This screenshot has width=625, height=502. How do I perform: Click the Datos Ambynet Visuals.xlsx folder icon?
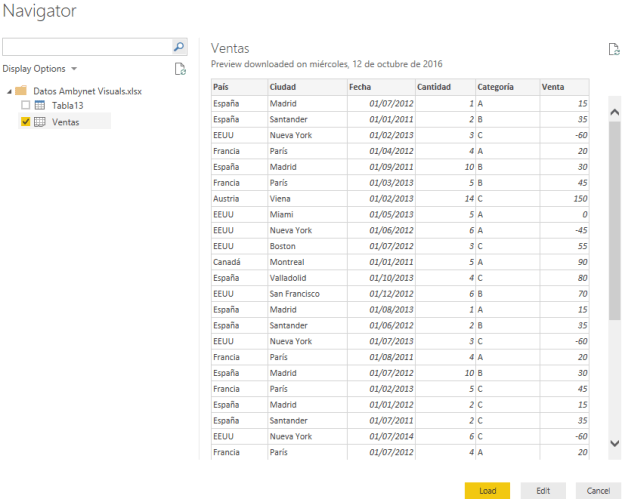pyautogui.click(x=21, y=90)
